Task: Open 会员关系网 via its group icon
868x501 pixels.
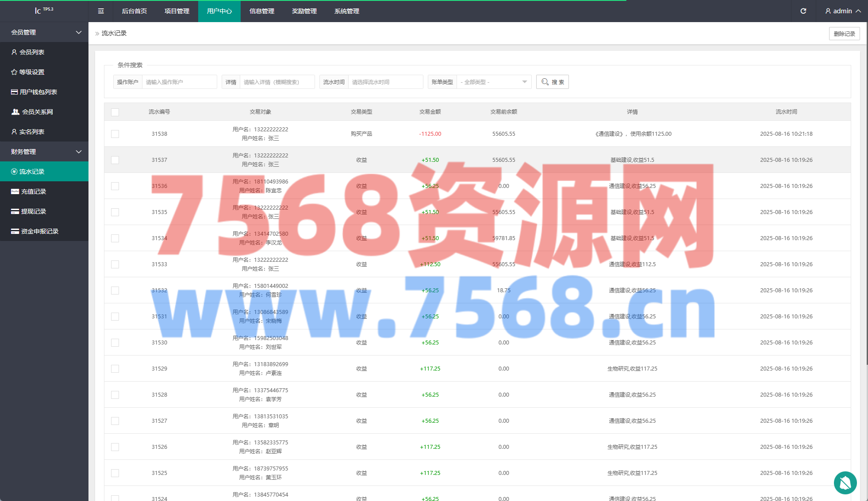Action: point(15,112)
